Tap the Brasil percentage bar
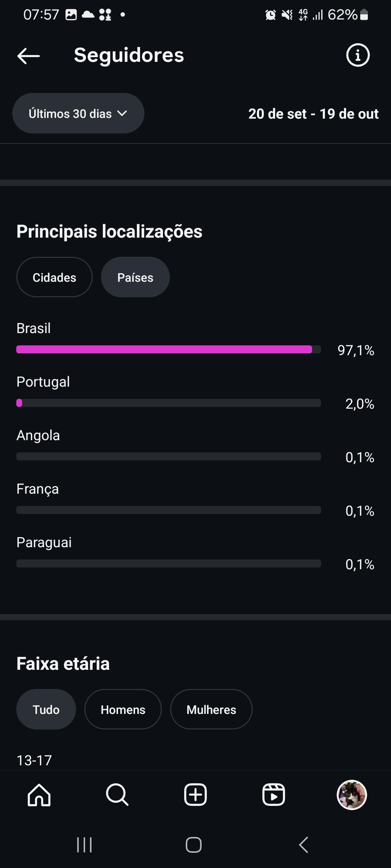The height and width of the screenshot is (868, 391). pyautogui.click(x=168, y=349)
